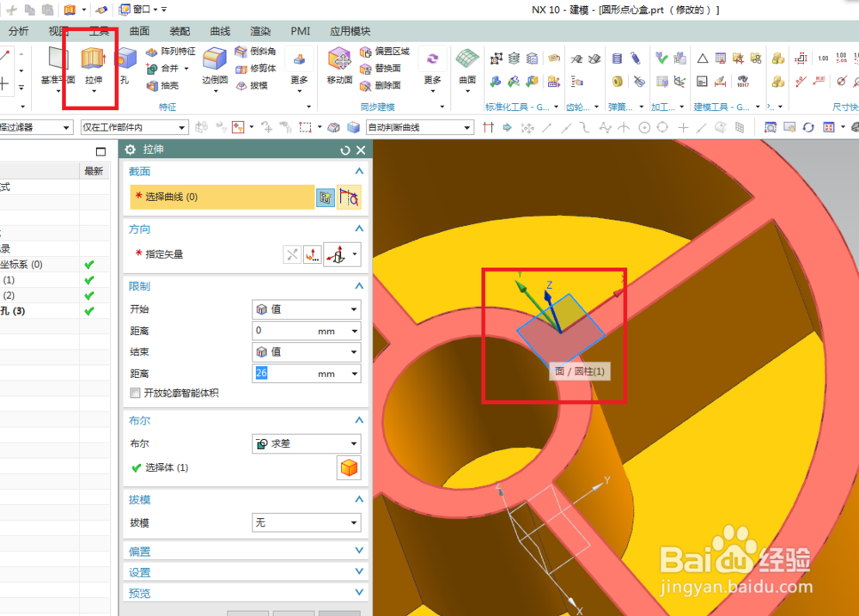Screen dimensions: 859x616
Task: Click the Extrude dialog settings gear
Action: (x=131, y=149)
